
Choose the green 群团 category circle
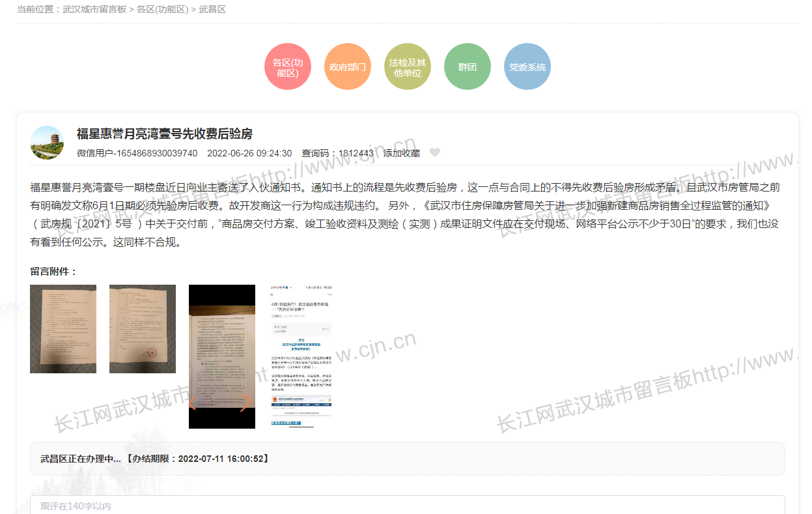(467, 67)
